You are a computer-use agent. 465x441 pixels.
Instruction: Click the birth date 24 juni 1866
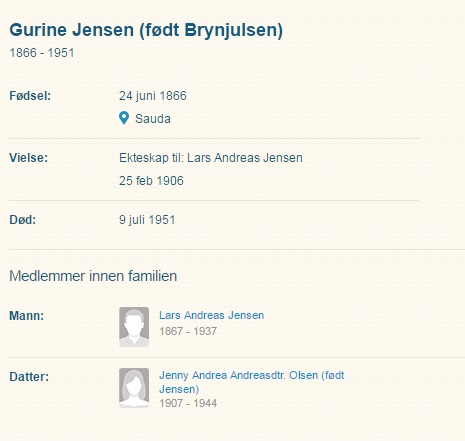tap(153, 96)
